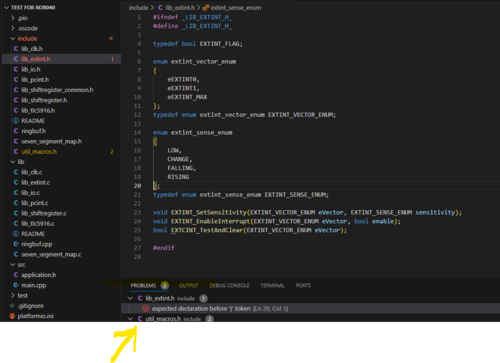The image size is (500, 363).
Task: Collapse util_macros.h group in Problems panel
Action: tap(130, 319)
